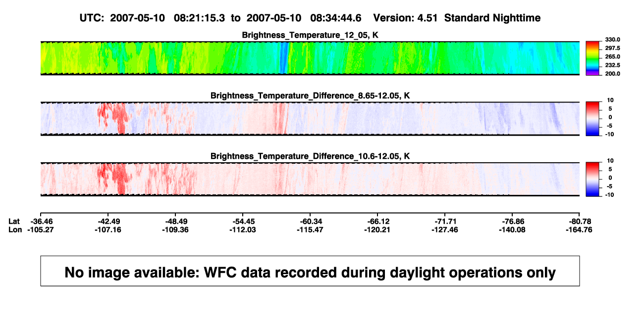Click longitude value -109.36
This screenshot has height=330, width=644.
176,230
